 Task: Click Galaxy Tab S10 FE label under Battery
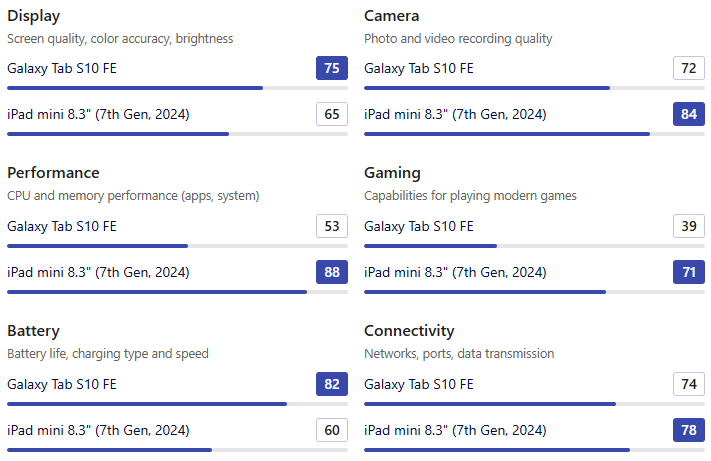(62, 384)
